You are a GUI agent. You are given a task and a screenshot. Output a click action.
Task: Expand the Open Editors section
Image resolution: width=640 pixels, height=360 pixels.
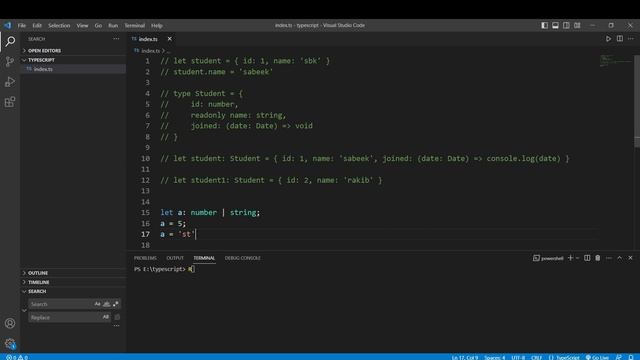(73, 51)
